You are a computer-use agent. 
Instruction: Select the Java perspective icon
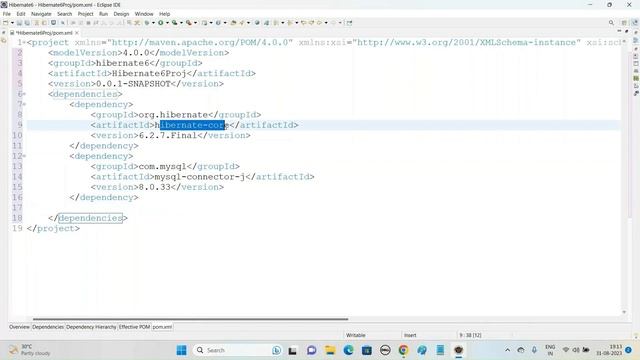tap(635, 23)
